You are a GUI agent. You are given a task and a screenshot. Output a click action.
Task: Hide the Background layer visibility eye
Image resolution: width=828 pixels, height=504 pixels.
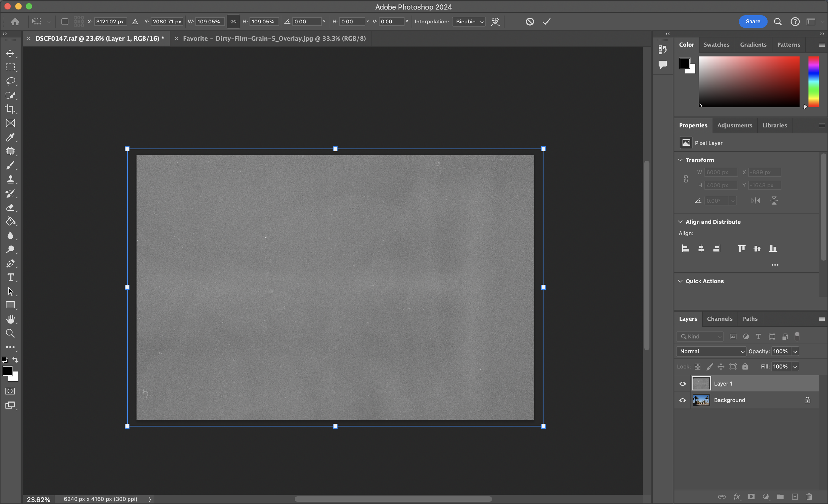683,400
